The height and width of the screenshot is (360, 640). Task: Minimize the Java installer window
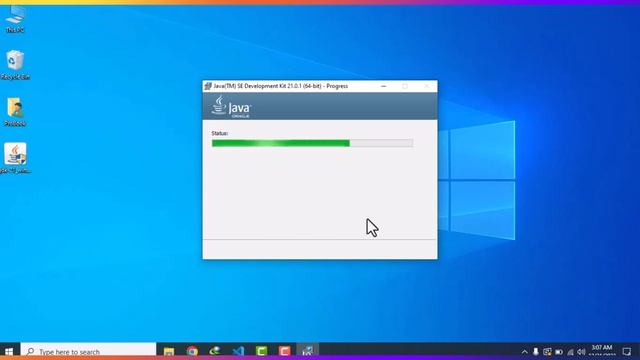click(383, 86)
